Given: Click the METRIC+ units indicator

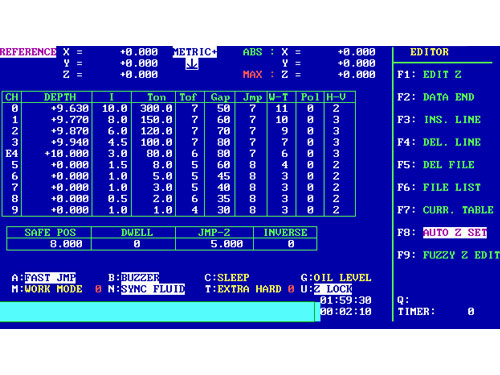Looking at the screenshot, I should (195, 52).
